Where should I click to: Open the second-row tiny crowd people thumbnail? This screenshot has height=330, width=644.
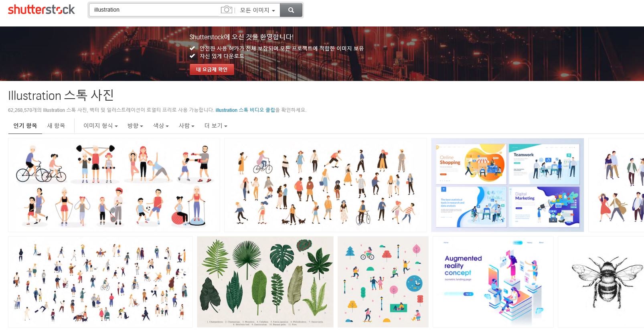click(100, 282)
